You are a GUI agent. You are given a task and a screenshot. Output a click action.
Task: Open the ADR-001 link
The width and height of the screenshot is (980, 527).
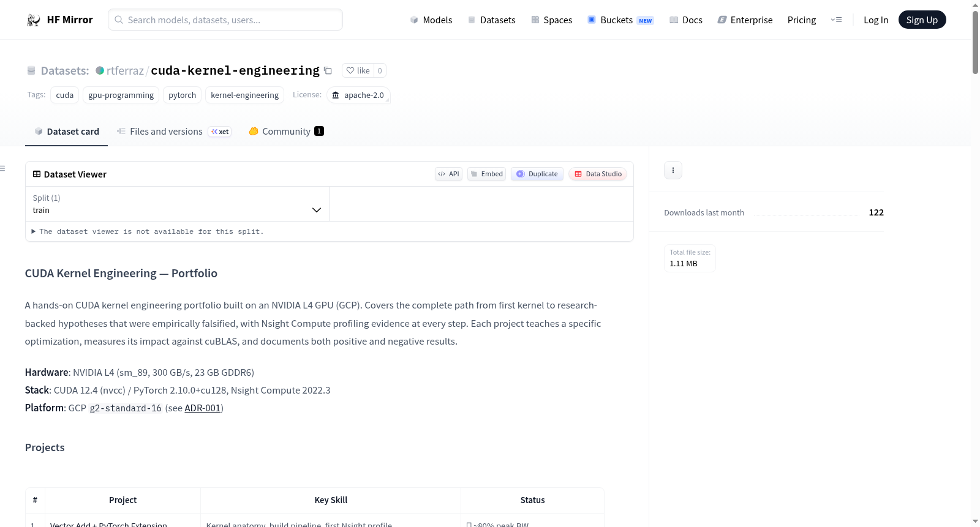pos(202,408)
